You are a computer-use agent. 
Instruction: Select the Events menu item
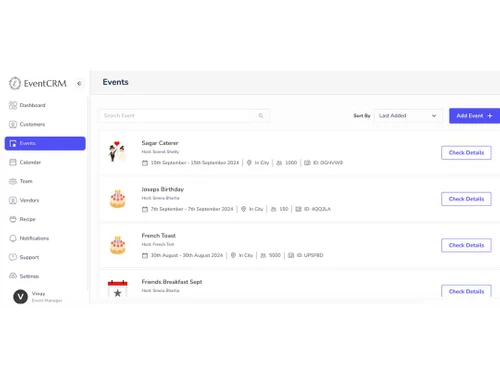(45, 143)
